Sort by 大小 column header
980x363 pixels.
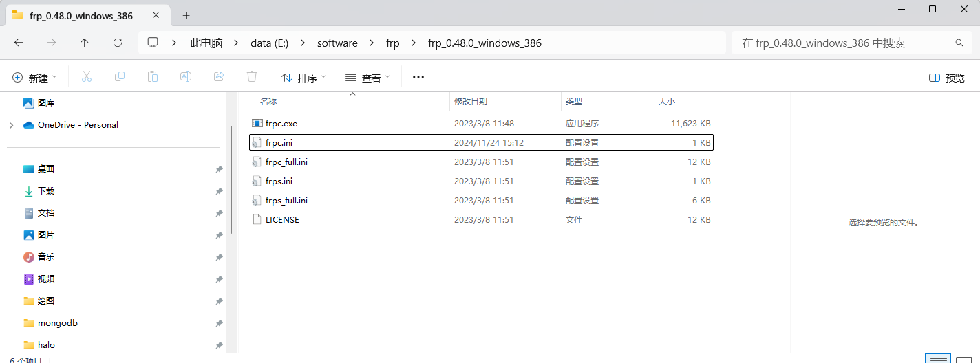[667, 101]
